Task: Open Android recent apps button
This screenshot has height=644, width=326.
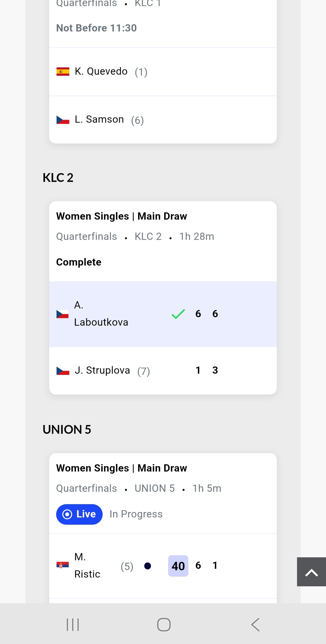Action: click(73, 624)
